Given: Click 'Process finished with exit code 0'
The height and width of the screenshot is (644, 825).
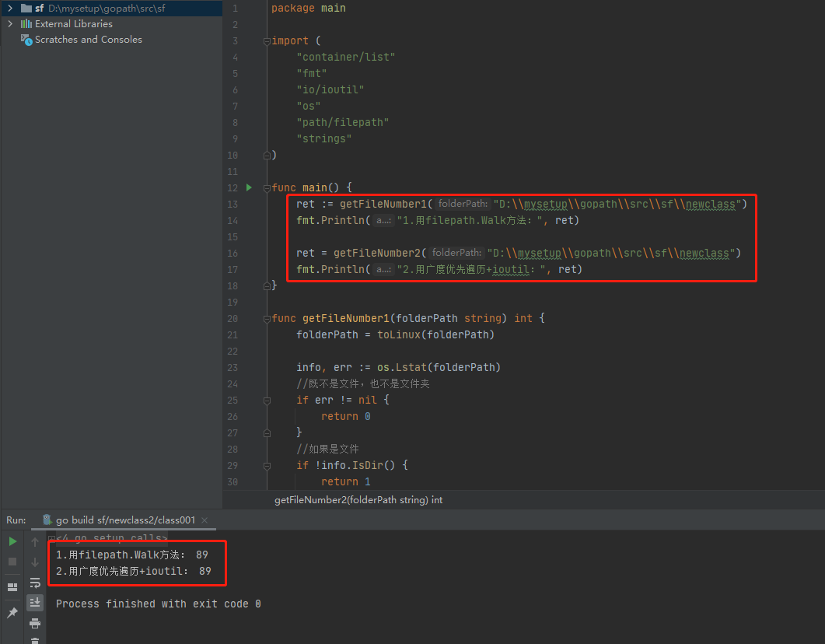Looking at the screenshot, I should click(159, 604).
